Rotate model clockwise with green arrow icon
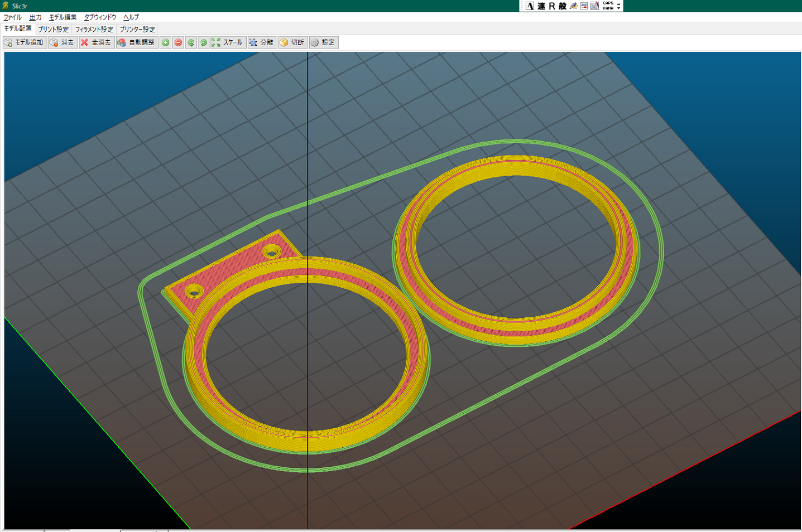 click(204, 42)
